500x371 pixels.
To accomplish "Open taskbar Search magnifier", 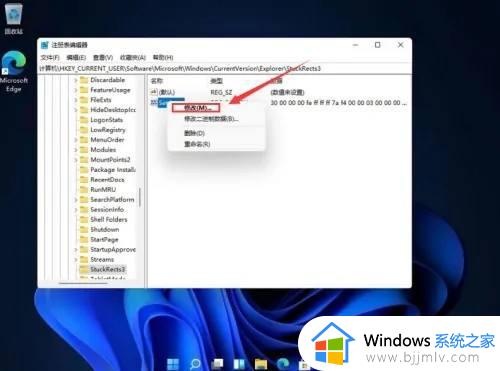I will click(x=195, y=364).
